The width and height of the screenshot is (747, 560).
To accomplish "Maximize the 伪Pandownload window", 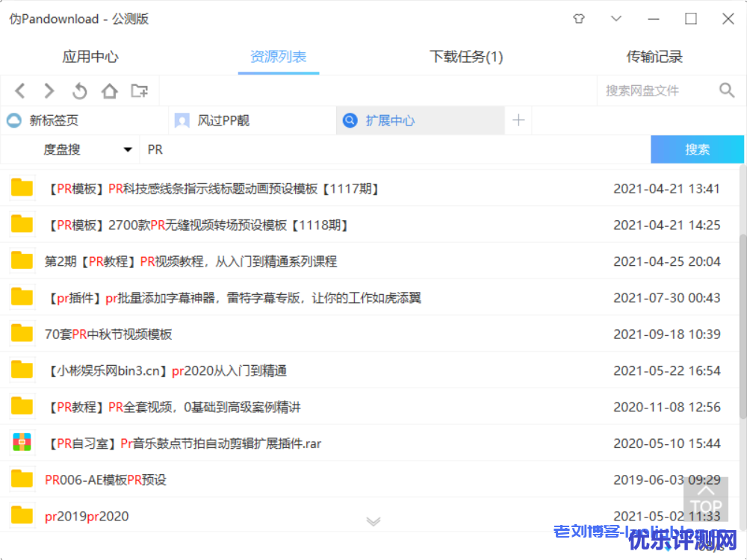I will [x=691, y=19].
